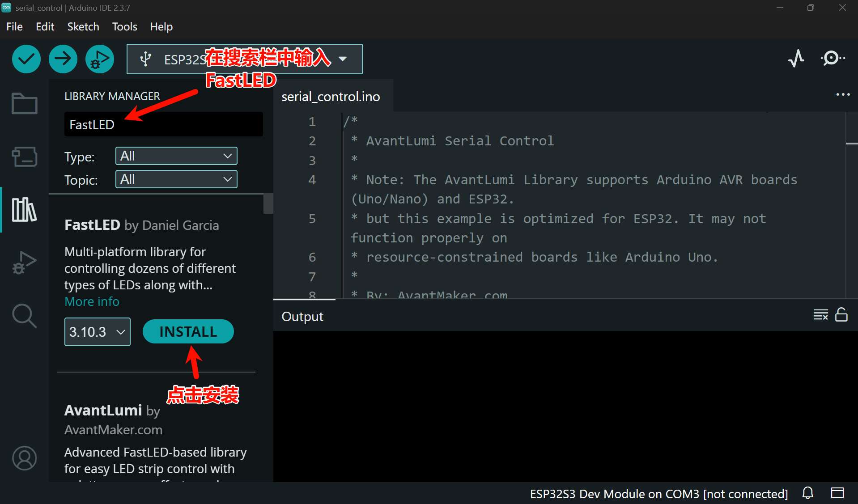Open the Serial Plotter
858x504 pixels.
tap(796, 59)
